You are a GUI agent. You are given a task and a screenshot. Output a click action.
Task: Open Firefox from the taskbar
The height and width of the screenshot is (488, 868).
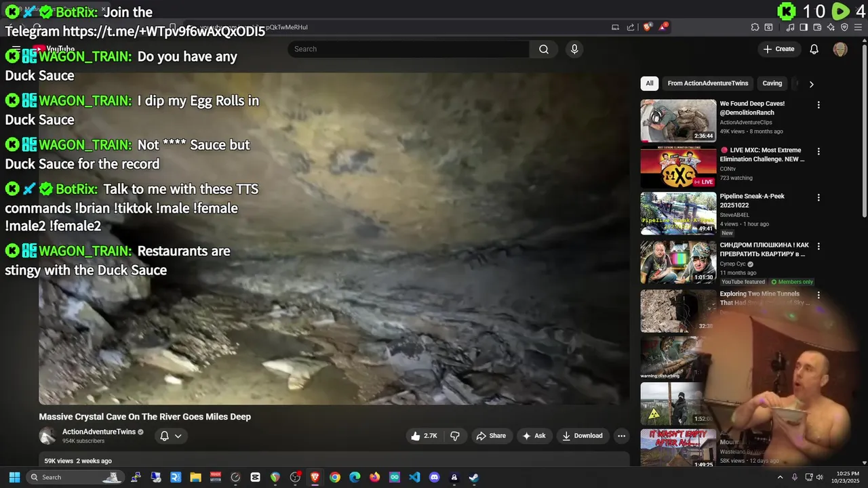[375, 477]
